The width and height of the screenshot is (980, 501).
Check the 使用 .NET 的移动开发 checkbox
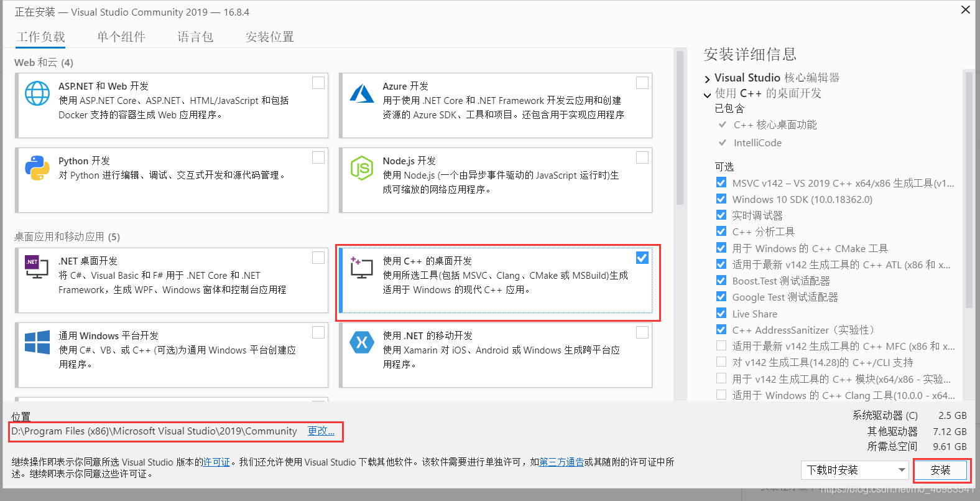[x=642, y=332]
